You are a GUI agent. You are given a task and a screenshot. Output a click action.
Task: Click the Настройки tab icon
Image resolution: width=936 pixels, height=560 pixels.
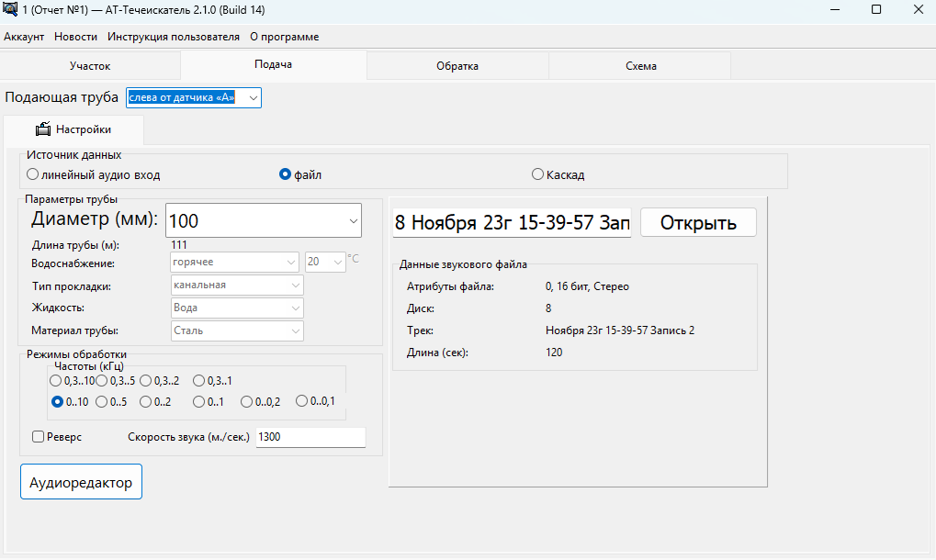[x=42, y=129]
